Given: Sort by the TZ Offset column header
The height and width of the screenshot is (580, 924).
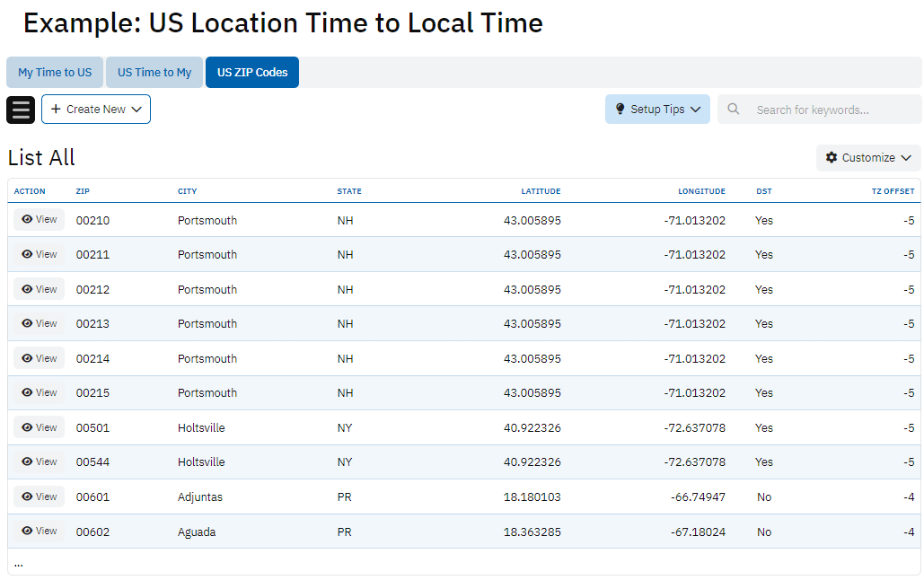Looking at the screenshot, I should 893,191.
